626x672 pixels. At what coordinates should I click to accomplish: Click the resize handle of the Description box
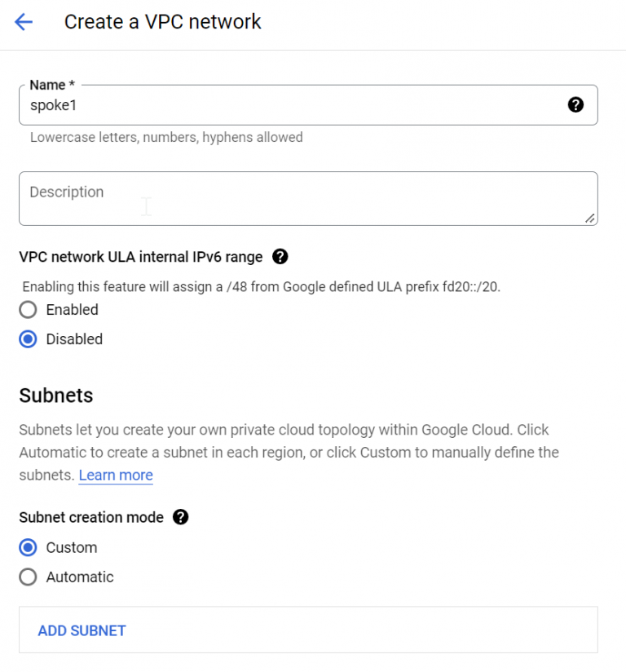591,217
